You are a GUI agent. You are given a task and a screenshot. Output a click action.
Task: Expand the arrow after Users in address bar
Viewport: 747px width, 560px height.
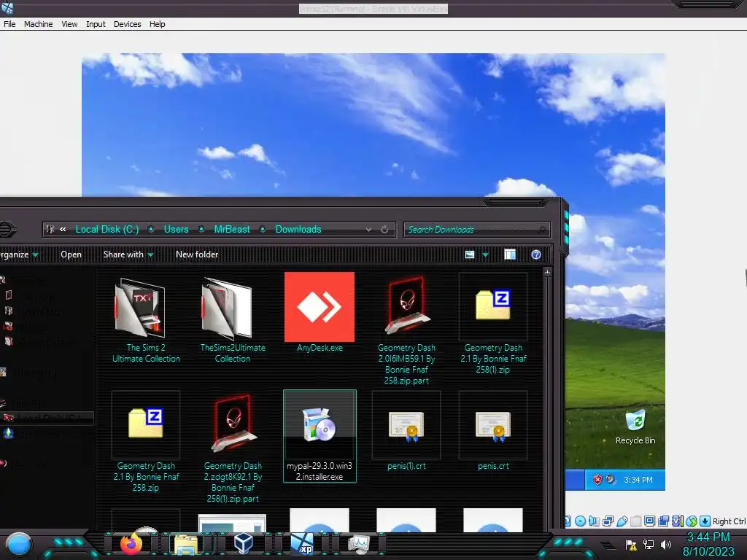pyautogui.click(x=201, y=230)
